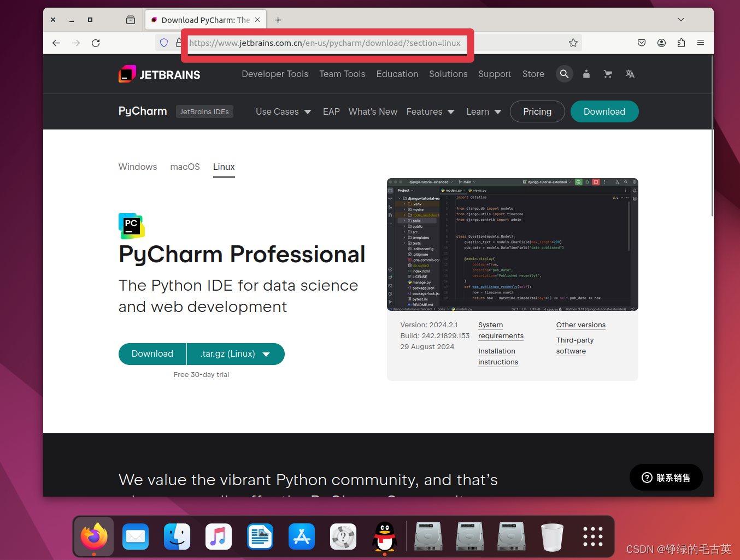740x560 pixels.
Task: Open System requirements link
Action: [501, 331]
